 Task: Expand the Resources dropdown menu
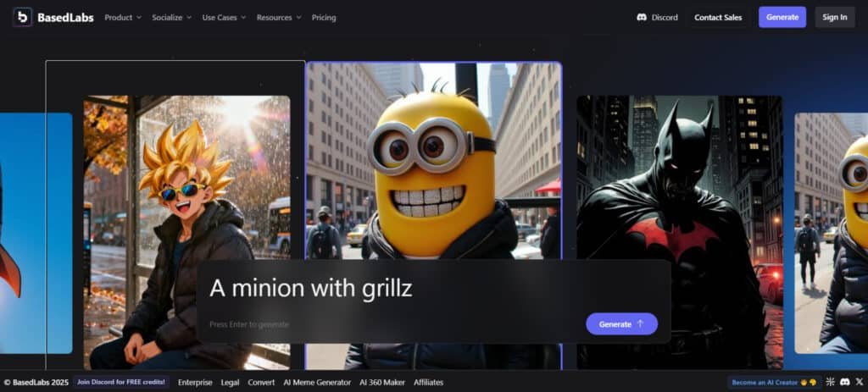(x=279, y=17)
